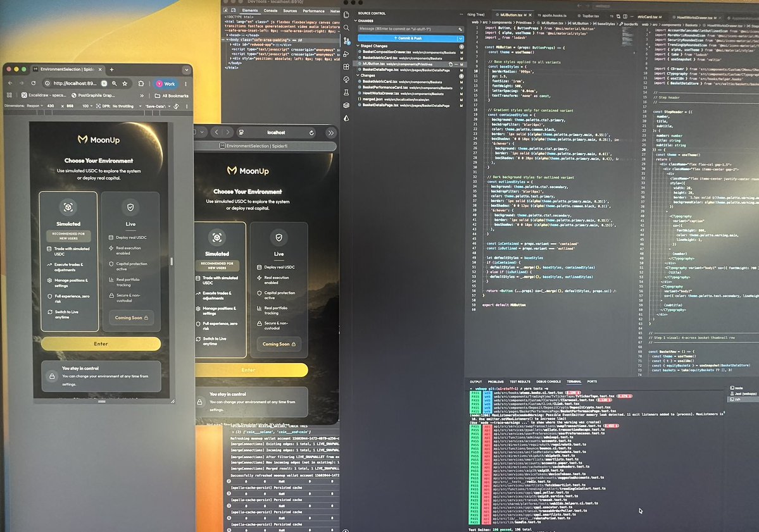Collapse the top CHANGES section header
This screenshot has width=759, height=532.
tap(355, 21)
